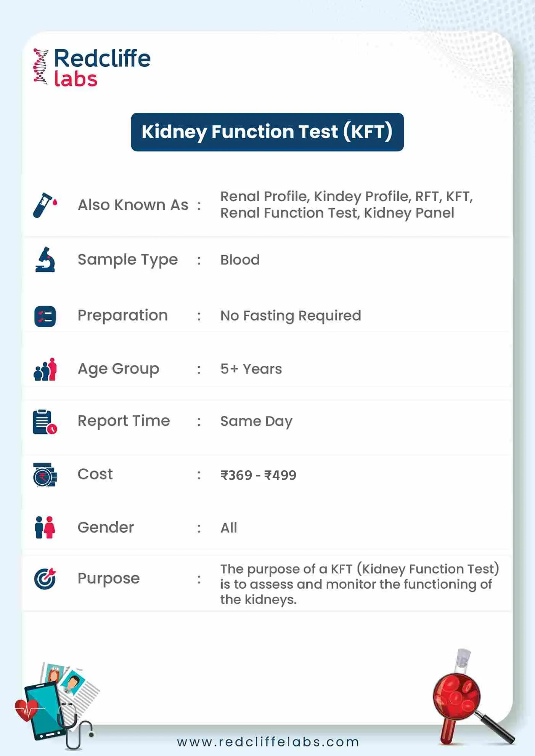Click the Kidney Function Test (KFT) title banner
The image size is (535, 756).
(x=267, y=132)
